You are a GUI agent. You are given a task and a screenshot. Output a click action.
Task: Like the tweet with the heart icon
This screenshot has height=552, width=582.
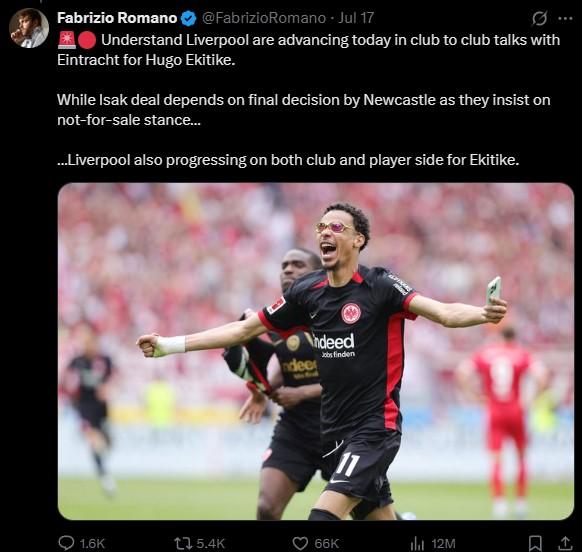coord(300,544)
